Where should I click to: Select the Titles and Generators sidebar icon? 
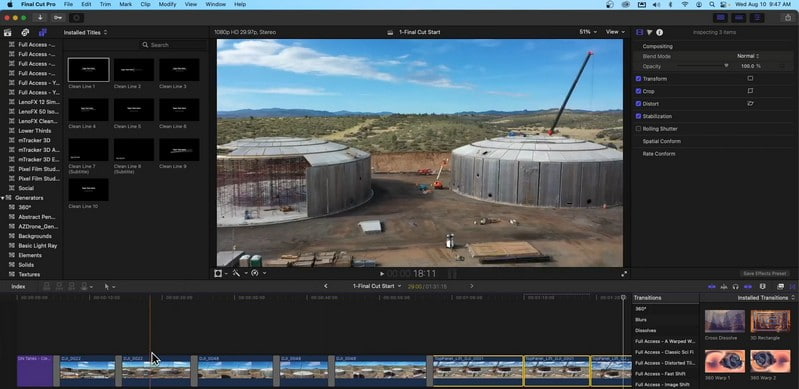42,32
